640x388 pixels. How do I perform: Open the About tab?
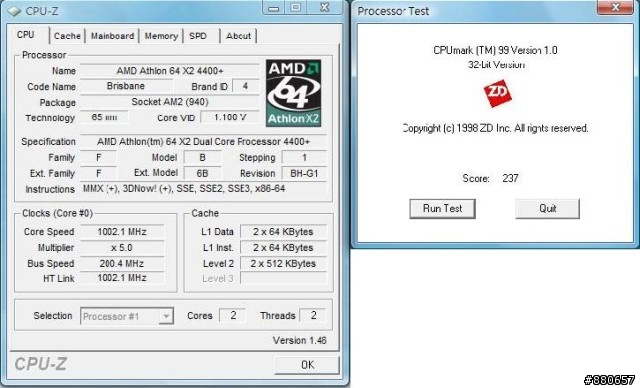tap(238, 36)
